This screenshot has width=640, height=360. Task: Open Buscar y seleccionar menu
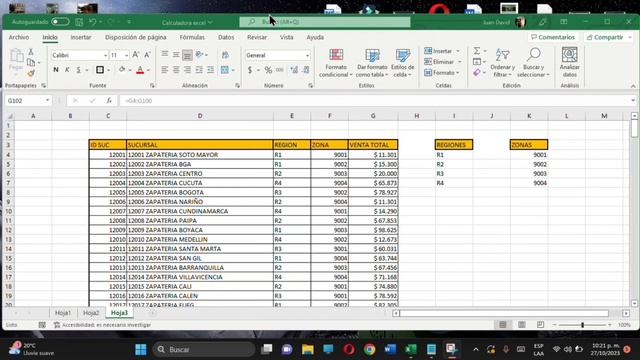point(533,63)
